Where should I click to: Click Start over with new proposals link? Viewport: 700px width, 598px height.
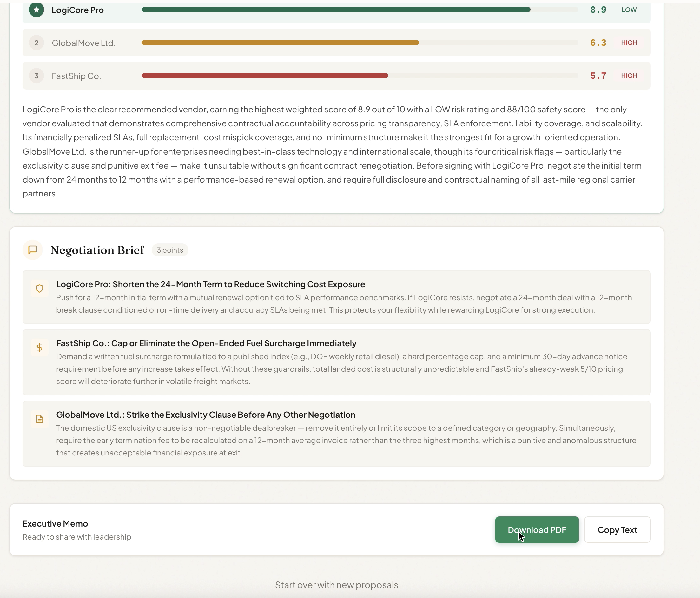pyautogui.click(x=336, y=585)
